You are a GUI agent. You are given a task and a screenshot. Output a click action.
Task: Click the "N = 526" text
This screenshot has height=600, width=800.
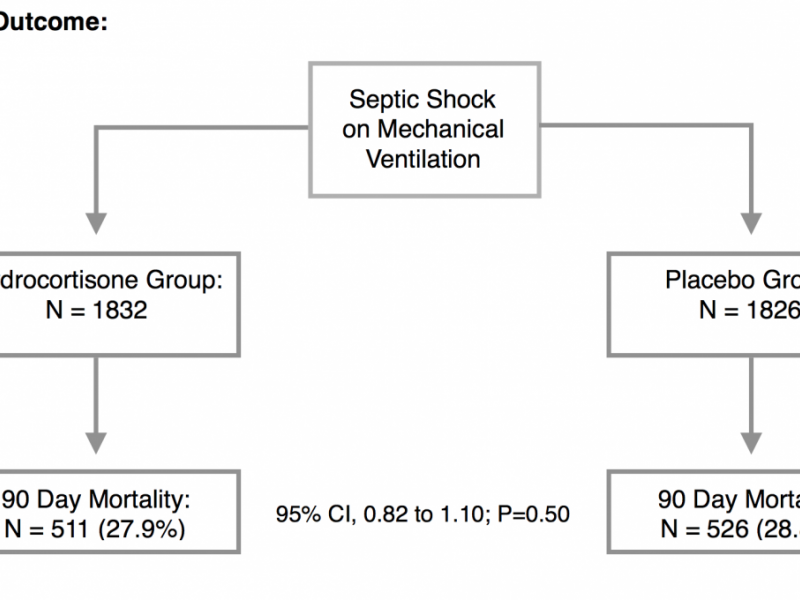718,529
